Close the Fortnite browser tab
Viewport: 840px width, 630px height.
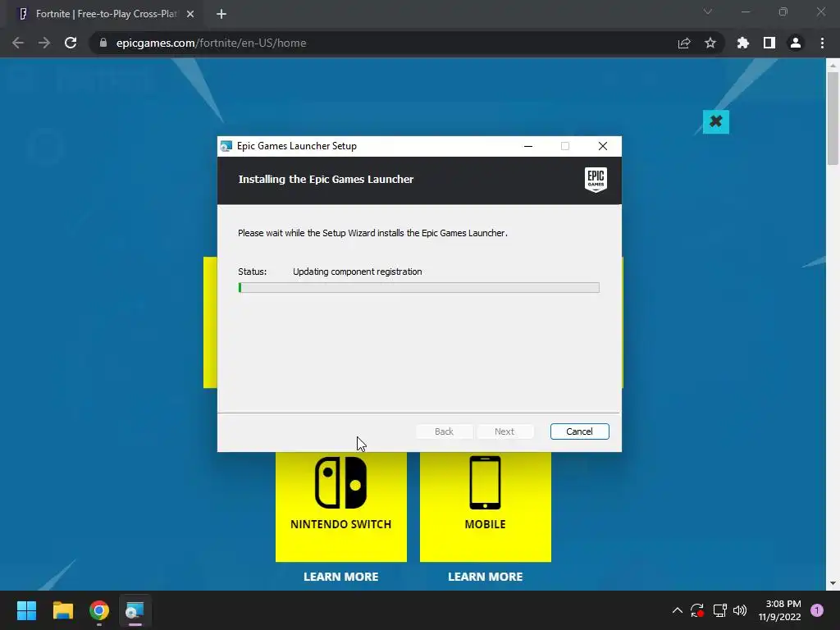click(190, 14)
